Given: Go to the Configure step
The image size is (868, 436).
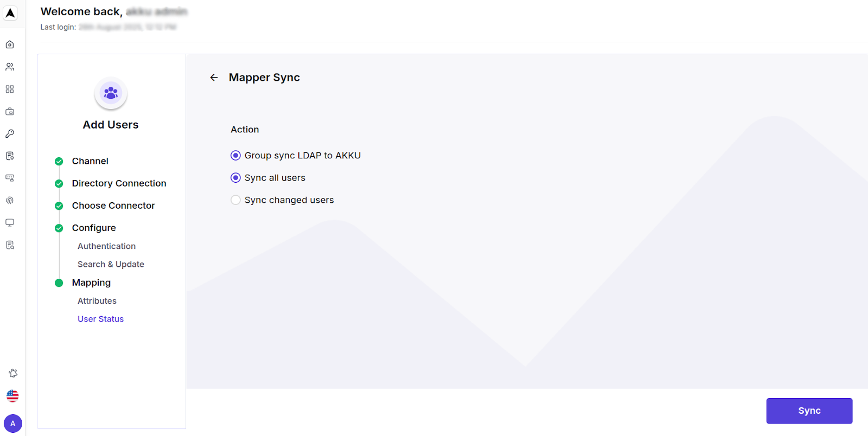Looking at the screenshot, I should tap(94, 228).
